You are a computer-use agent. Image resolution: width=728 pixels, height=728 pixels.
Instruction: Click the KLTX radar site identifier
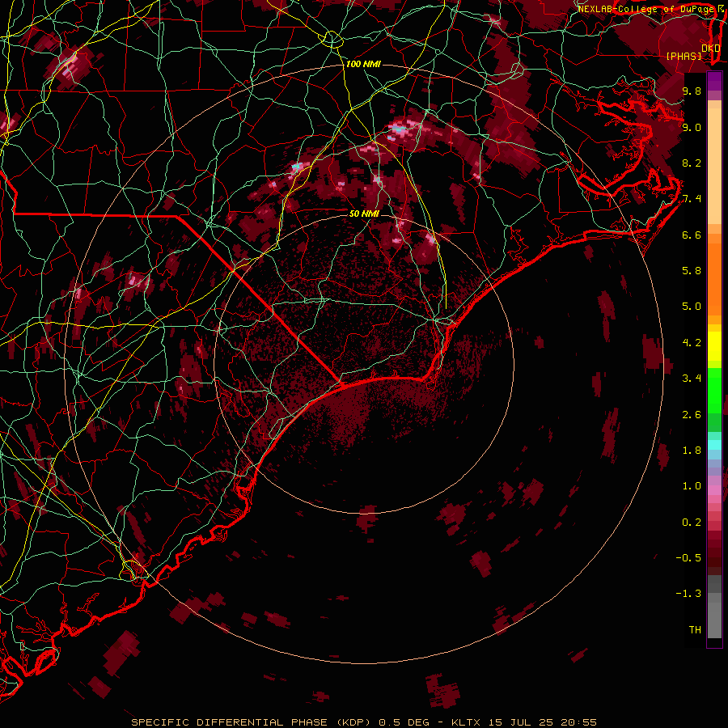click(x=466, y=722)
